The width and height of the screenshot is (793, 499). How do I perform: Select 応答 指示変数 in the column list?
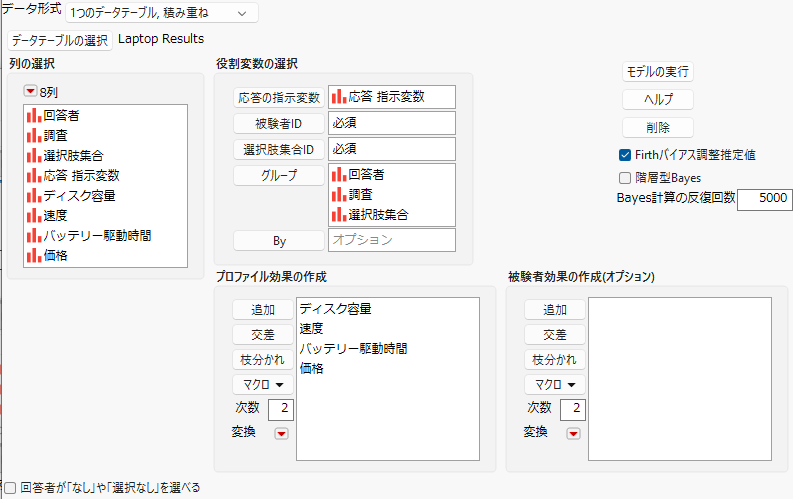(81, 175)
